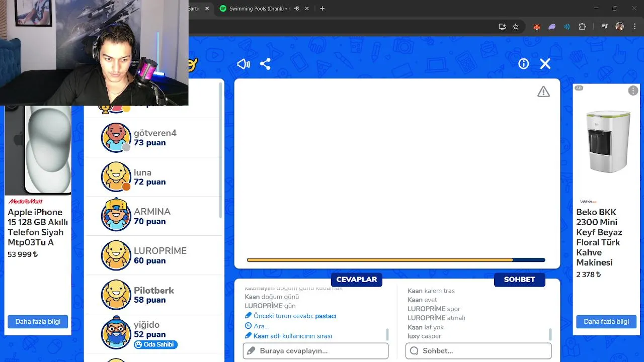Click the install app icon in the address bar
The height and width of the screenshot is (362, 644).
(502, 27)
